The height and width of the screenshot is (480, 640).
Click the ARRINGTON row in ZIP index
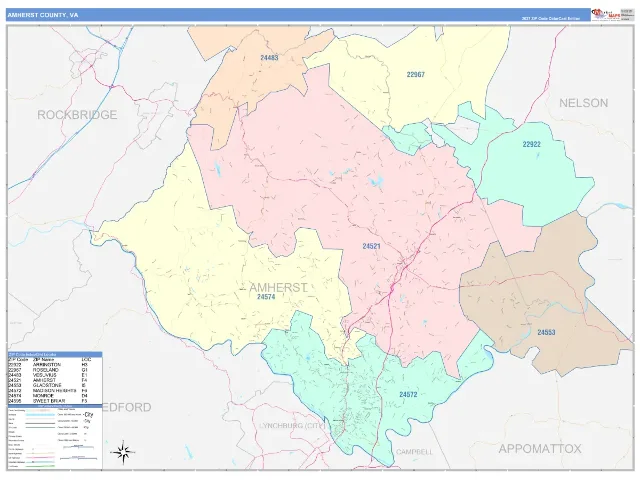coord(49,365)
